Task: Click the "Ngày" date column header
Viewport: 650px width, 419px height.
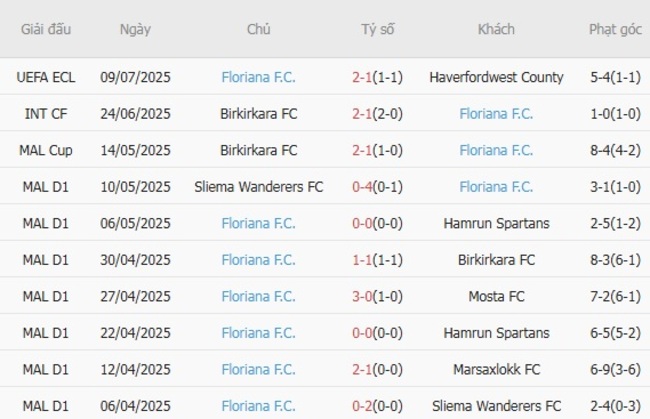Action: (135, 29)
